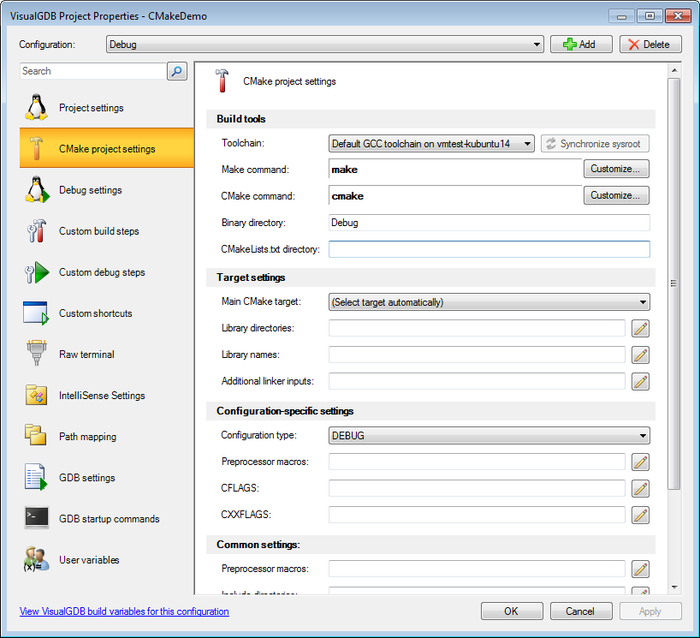Image resolution: width=700 pixels, height=638 pixels.
Task: Edit Common settings Preprocessor macros pencil icon
Action: pyautogui.click(x=640, y=569)
